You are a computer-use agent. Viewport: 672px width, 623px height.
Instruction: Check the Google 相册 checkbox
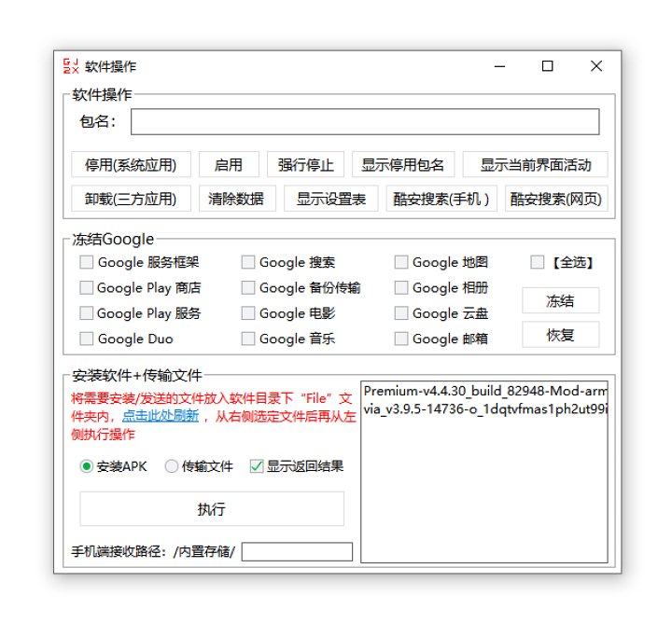tap(401, 288)
